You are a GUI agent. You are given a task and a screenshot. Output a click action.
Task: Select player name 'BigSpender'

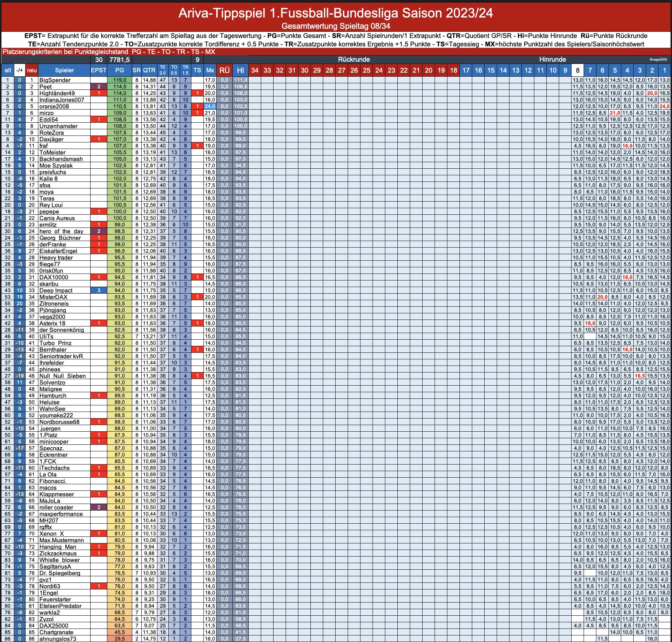coord(55,80)
